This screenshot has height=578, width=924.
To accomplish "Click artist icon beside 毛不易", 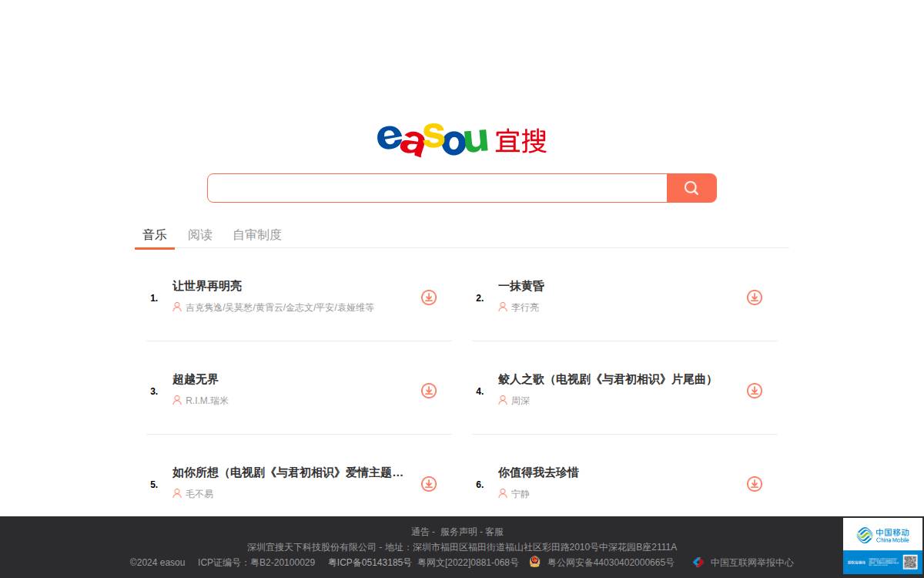I will [x=177, y=493].
